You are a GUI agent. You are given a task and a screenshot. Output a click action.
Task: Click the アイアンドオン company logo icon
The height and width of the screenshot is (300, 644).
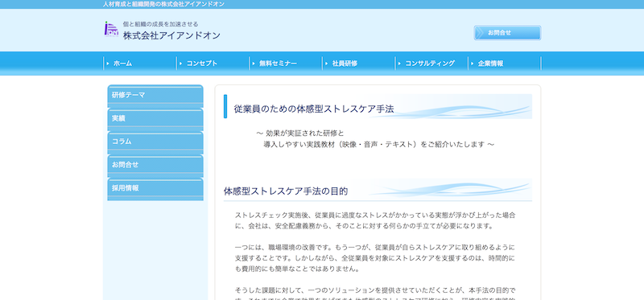[111, 30]
